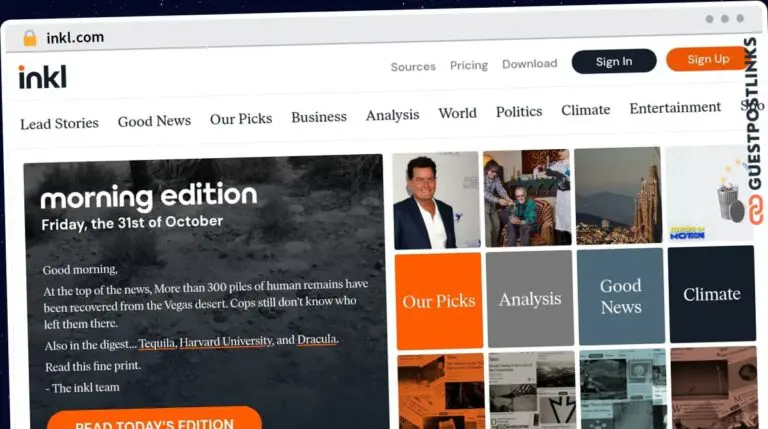Open the Pricing page

469,65
